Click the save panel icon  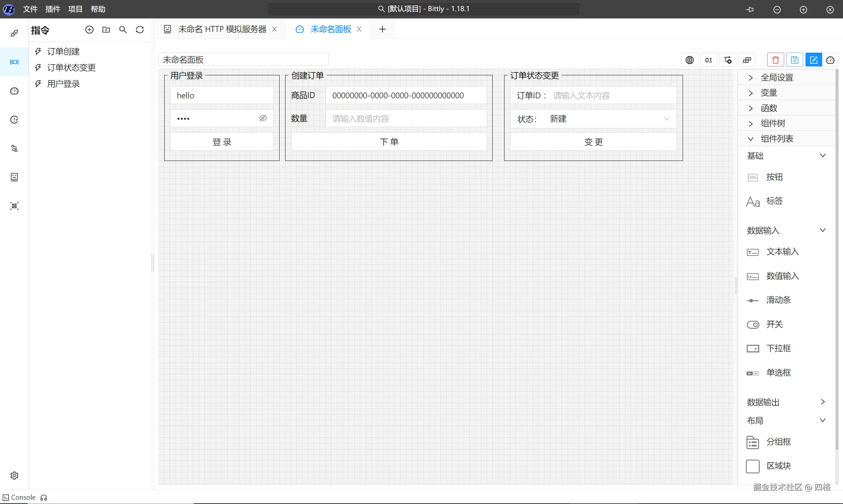click(794, 60)
